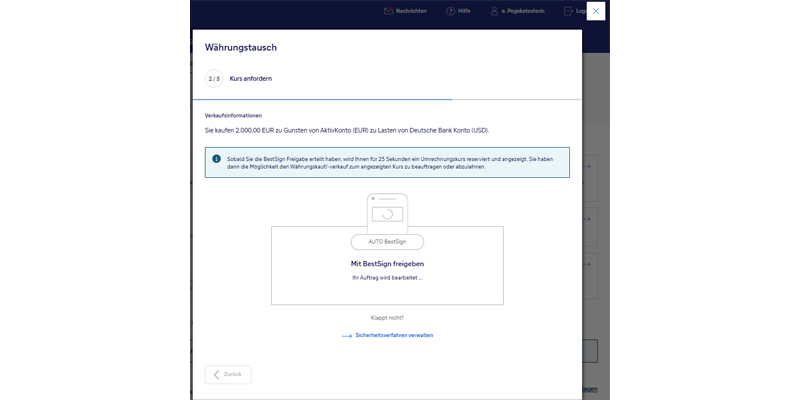Click the arrow icon beside Sicherheitsverfahren verwalten

[x=347, y=336]
